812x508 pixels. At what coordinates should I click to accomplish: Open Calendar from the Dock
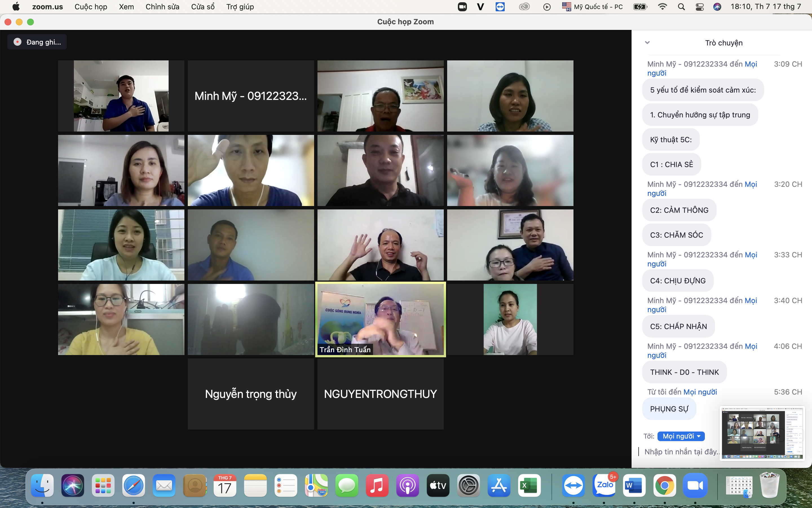(x=225, y=485)
